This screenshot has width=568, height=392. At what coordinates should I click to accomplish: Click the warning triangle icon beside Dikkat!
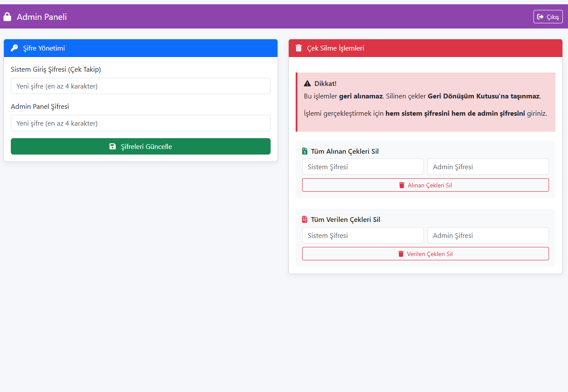(x=307, y=83)
